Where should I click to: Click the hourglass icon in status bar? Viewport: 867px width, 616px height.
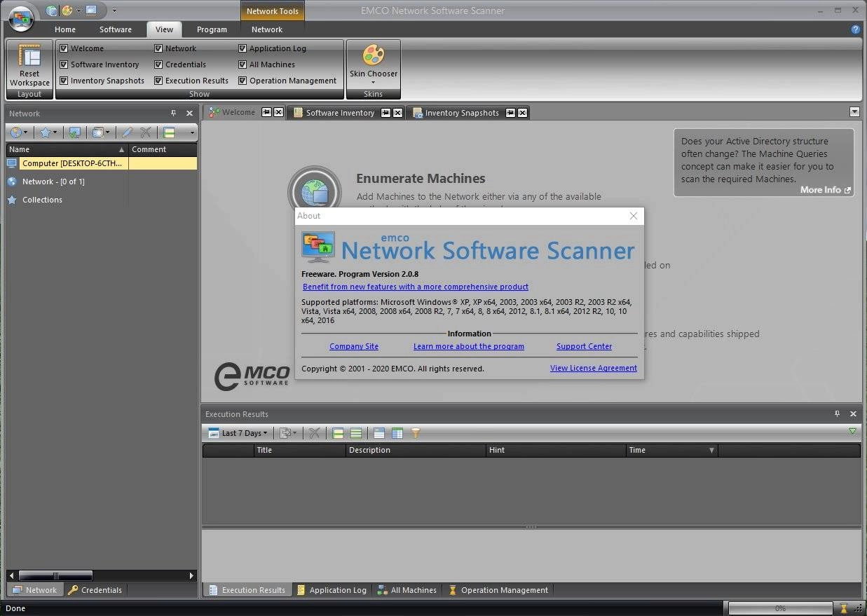(844, 608)
